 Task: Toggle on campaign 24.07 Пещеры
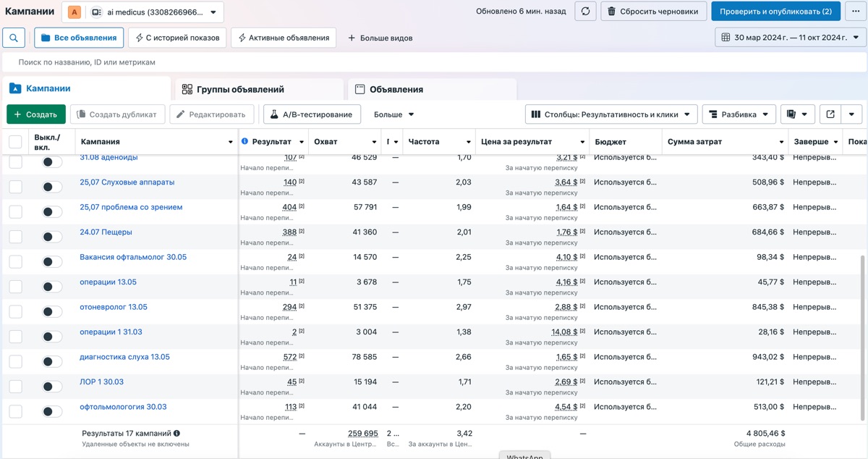tap(51, 237)
